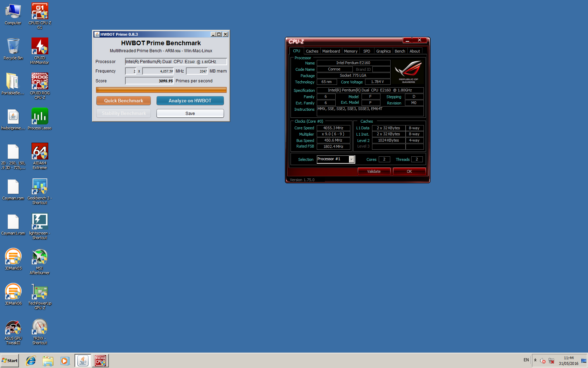The height and width of the screenshot is (368, 588).
Task: Click the Level 2 cache value 1024 KBytes
Action: tap(388, 140)
